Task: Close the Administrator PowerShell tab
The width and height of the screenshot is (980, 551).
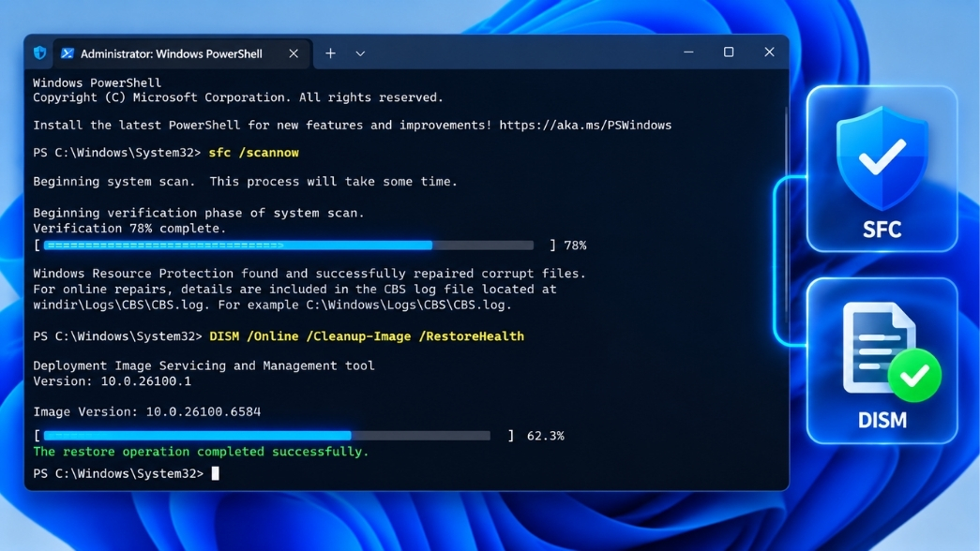Action: [x=294, y=53]
